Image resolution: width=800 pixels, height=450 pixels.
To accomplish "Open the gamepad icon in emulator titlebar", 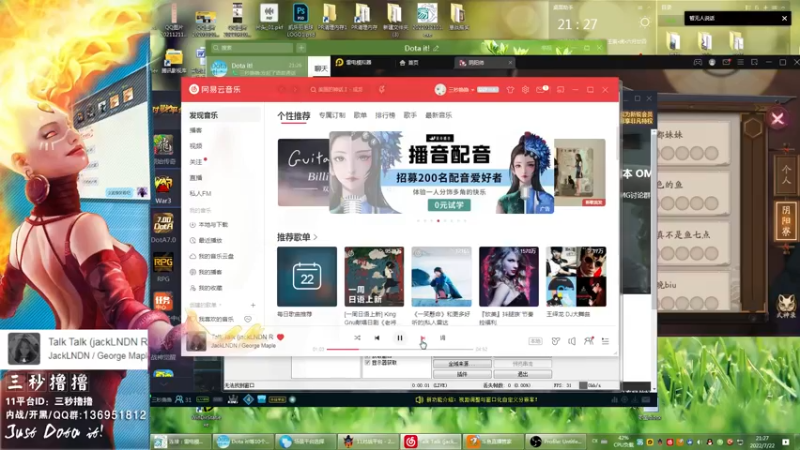I will click(697, 62).
